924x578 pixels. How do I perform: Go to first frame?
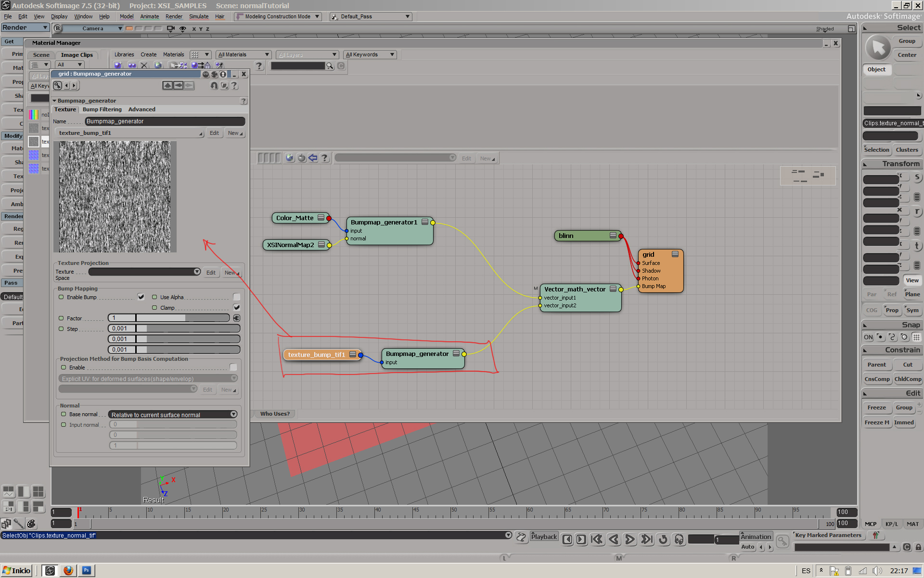[x=597, y=539]
